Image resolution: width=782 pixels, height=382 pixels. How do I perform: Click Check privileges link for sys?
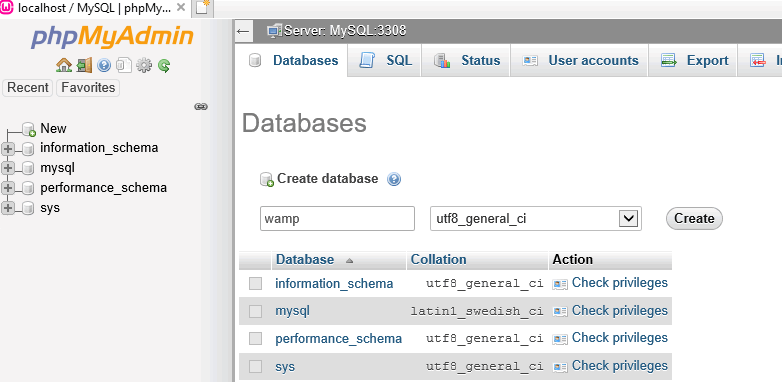pos(619,366)
